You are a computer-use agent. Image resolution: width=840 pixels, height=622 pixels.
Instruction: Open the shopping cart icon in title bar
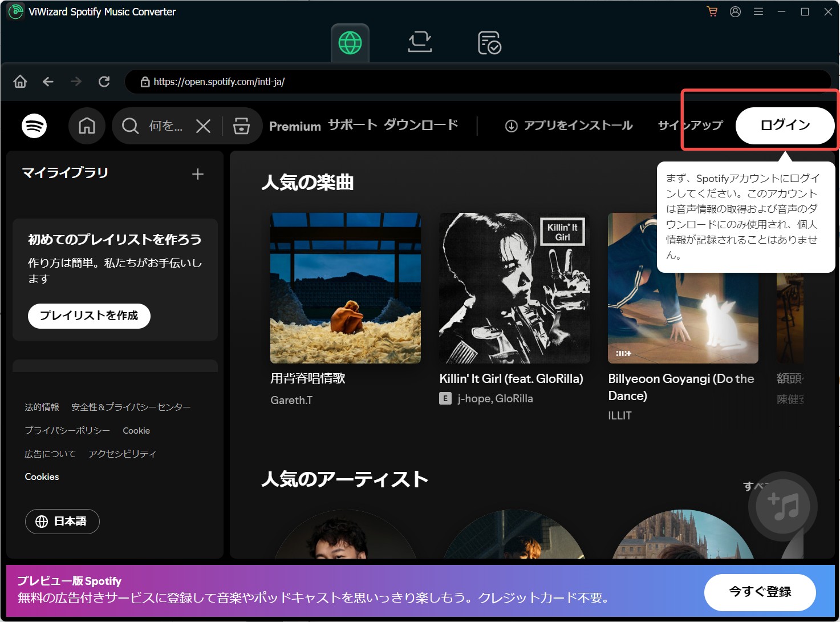[712, 11]
